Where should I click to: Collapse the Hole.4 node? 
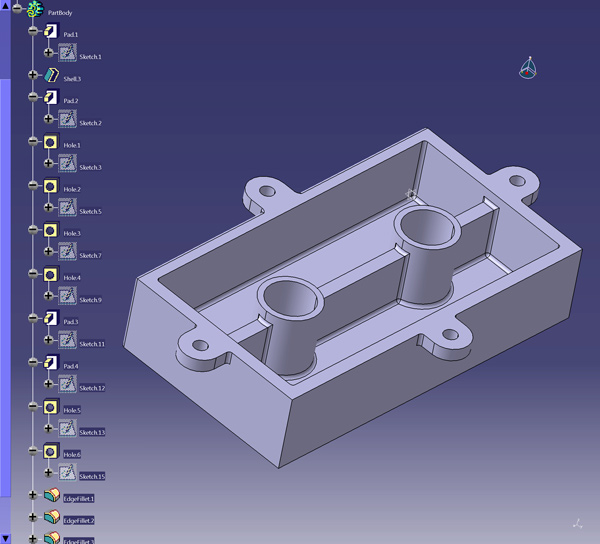click(x=33, y=275)
